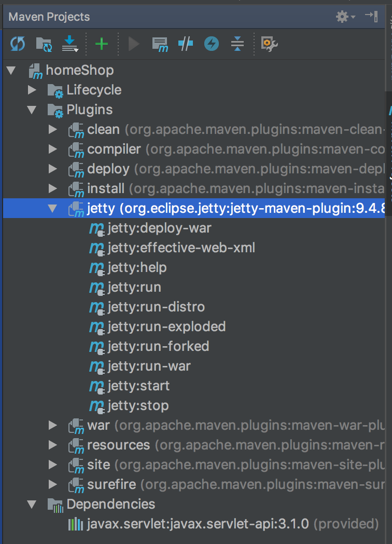The width and height of the screenshot is (392, 544).
Task: Collapse the homeShop project node
Action: click(11, 71)
